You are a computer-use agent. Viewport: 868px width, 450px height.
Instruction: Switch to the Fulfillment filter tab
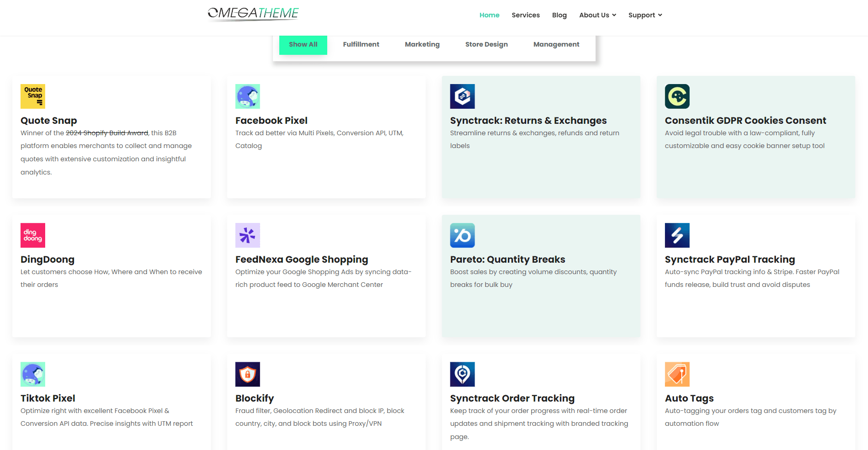tap(361, 44)
